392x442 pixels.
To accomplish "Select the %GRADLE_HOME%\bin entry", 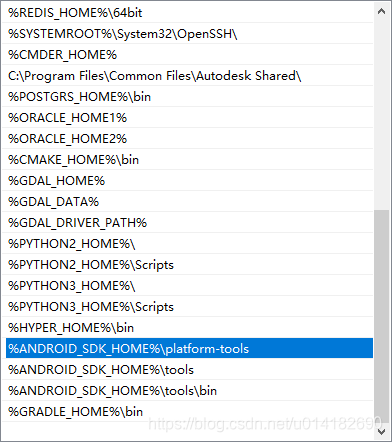I will [x=188, y=411].
